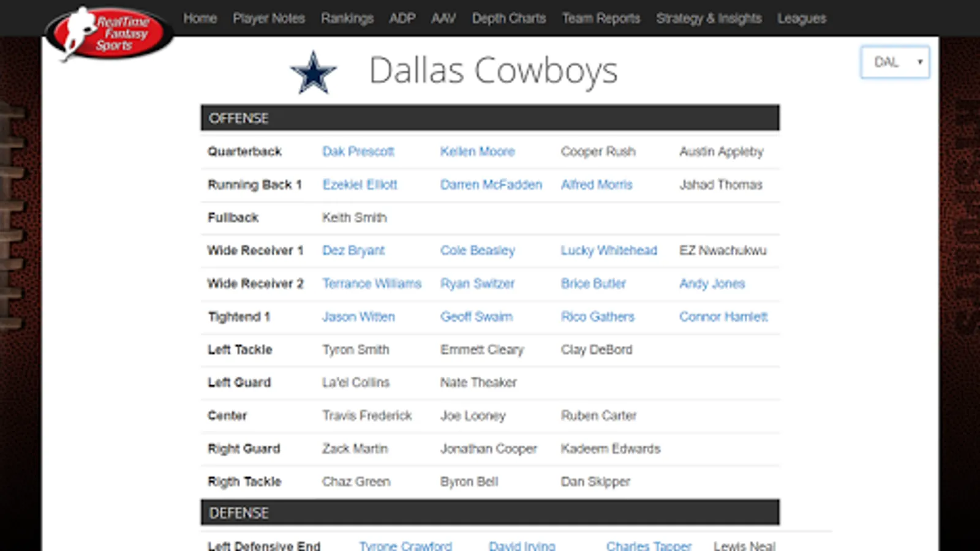The height and width of the screenshot is (551, 980).
Task: Open Connor Hamlett's player page
Action: 723,317
